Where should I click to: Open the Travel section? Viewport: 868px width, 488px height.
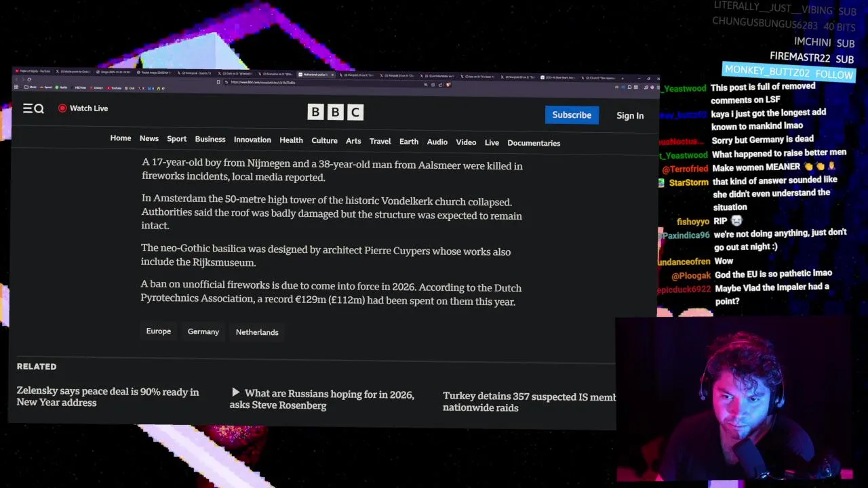pyautogui.click(x=380, y=141)
